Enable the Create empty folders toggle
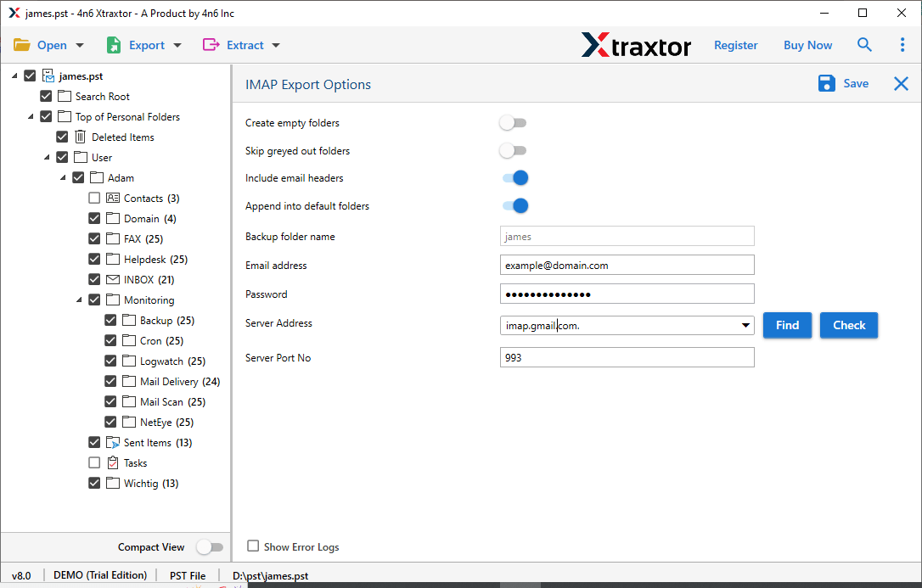Screen dimensions: 922x588 [513, 122]
